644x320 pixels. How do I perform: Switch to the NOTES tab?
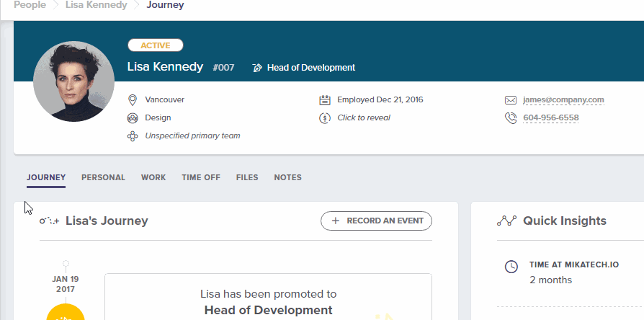[287, 177]
